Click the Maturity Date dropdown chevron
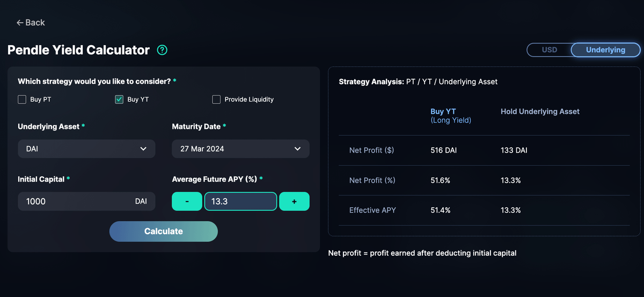Image resolution: width=644 pixels, height=297 pixels. tap(297, 149)
